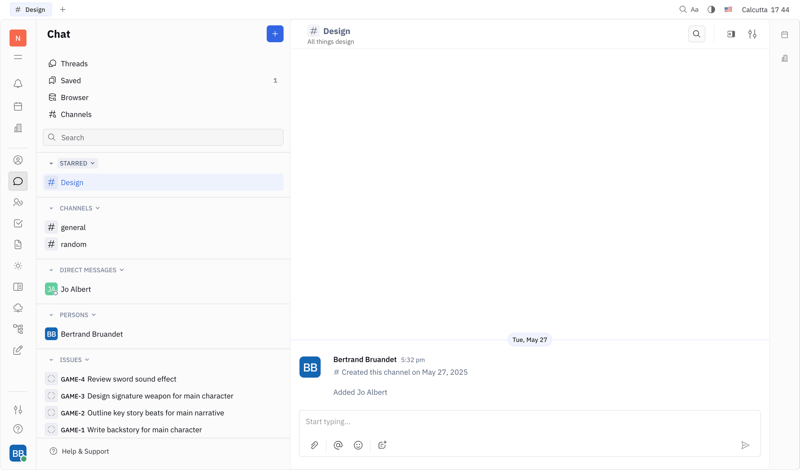
Task: Open the calendar icon in right edge panel
Action: click(784, 35)
